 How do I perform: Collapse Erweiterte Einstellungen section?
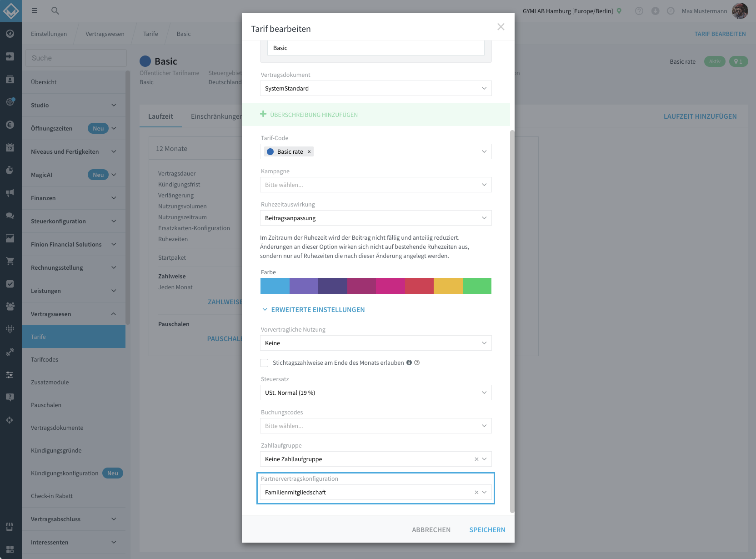[x=314, y=310]
